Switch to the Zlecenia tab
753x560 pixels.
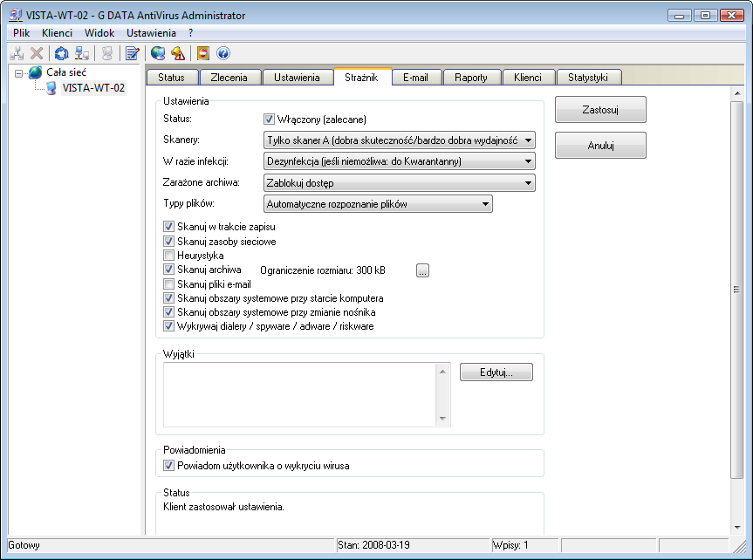click(x=229, y=78)
